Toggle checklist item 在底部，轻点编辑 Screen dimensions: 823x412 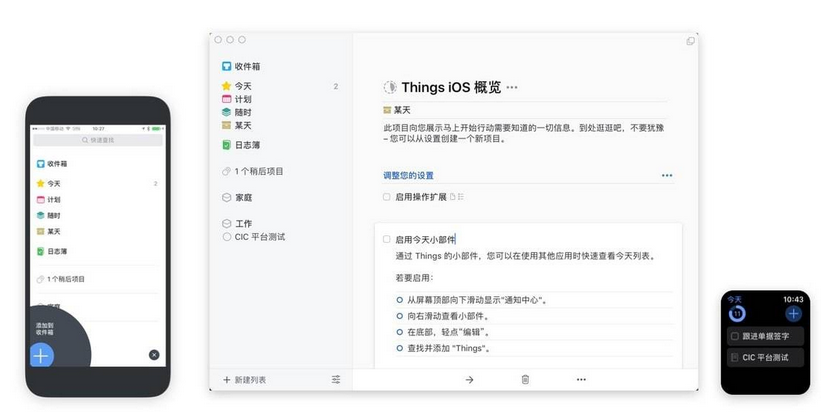[399, 332]
